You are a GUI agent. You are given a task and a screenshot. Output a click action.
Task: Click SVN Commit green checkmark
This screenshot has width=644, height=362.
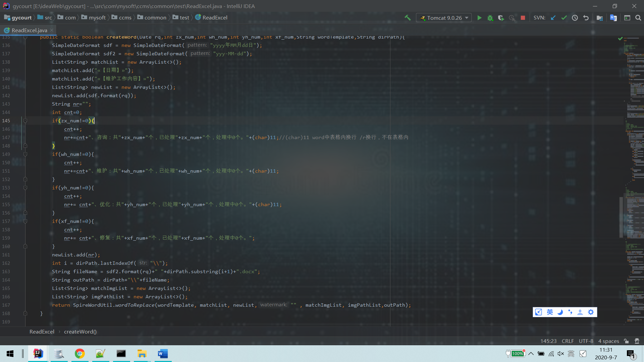(x=564, y=18)
